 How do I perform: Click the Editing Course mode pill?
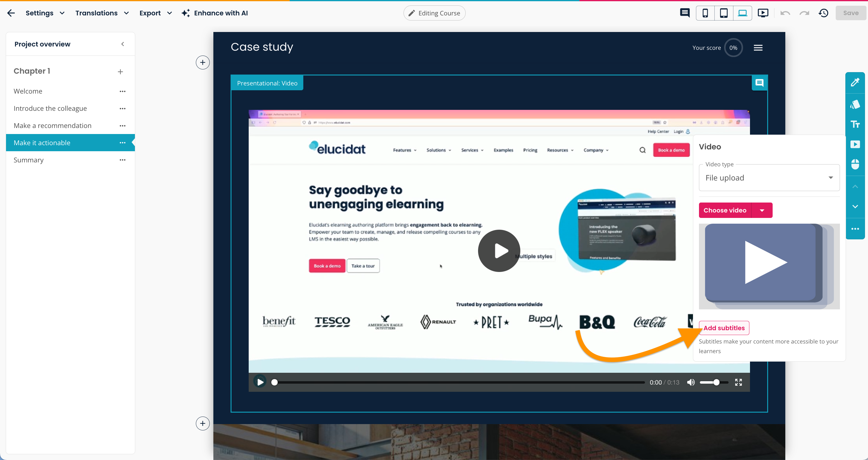[x=434, y=13]
